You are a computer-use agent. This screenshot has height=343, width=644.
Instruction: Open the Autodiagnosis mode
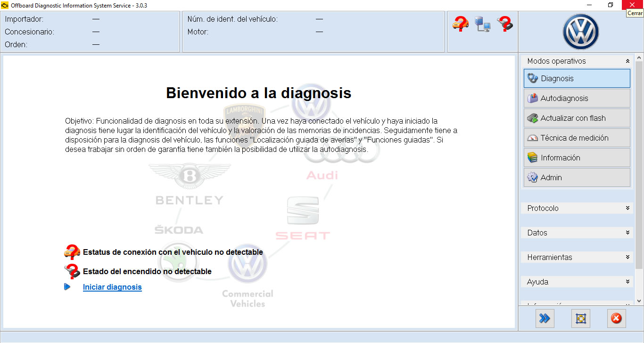[x=577, y=98]
